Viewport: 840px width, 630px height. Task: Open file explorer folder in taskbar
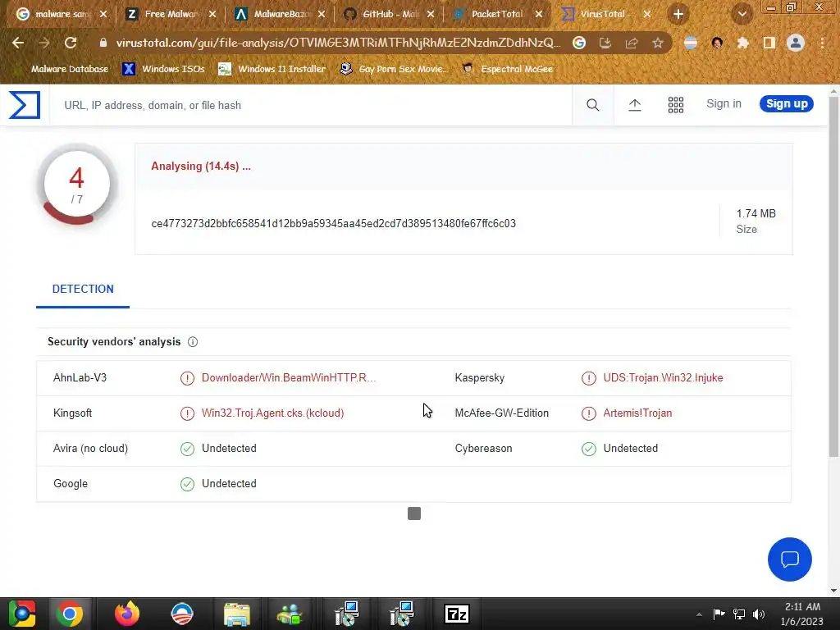(x=237, y=614)
